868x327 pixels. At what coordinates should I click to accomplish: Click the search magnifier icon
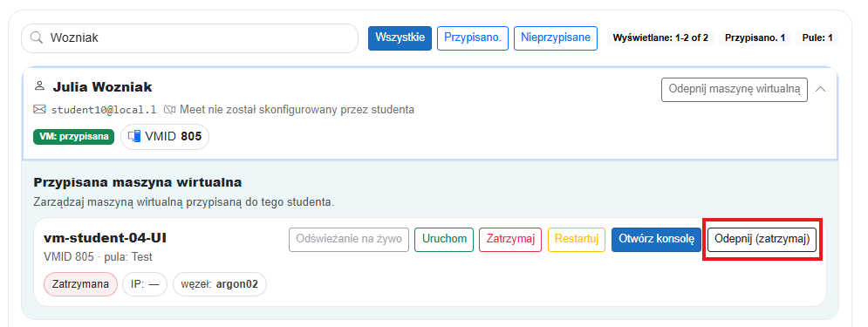37,38
